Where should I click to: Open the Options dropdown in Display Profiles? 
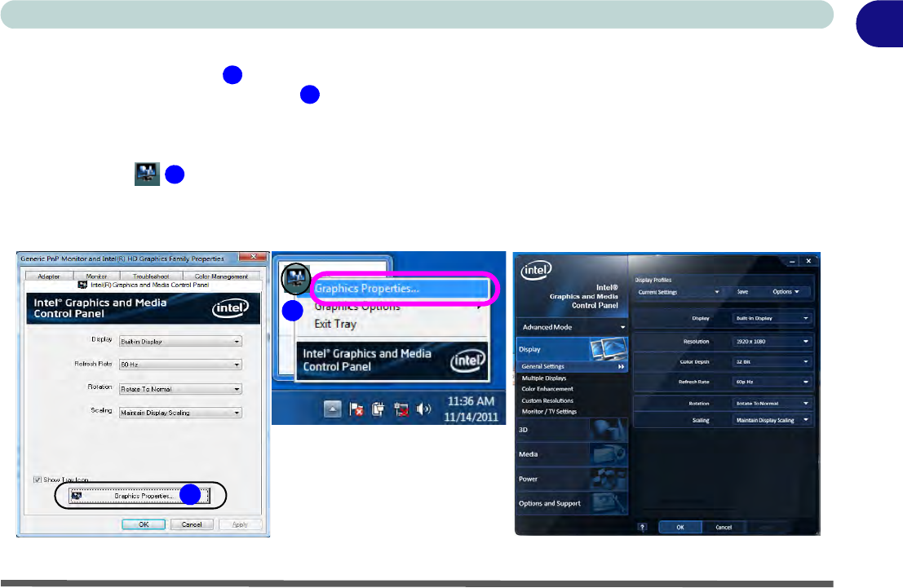coord(786,292)
